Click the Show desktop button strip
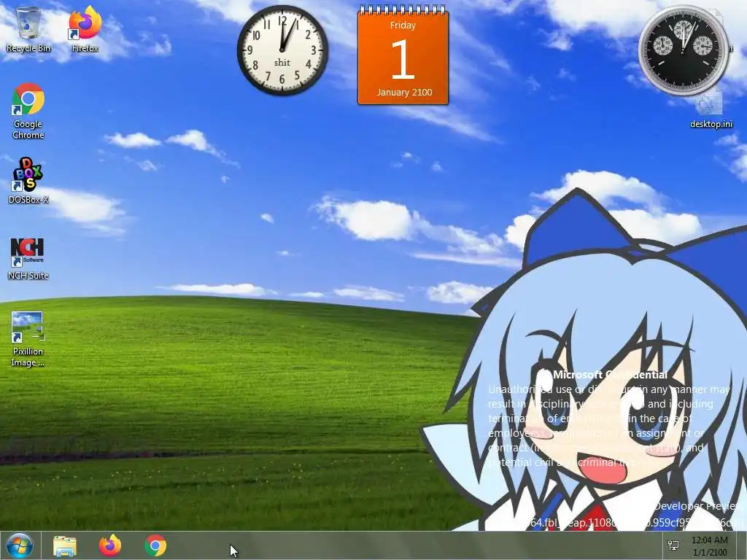747x560 pixels. click(x=741, y=545)
